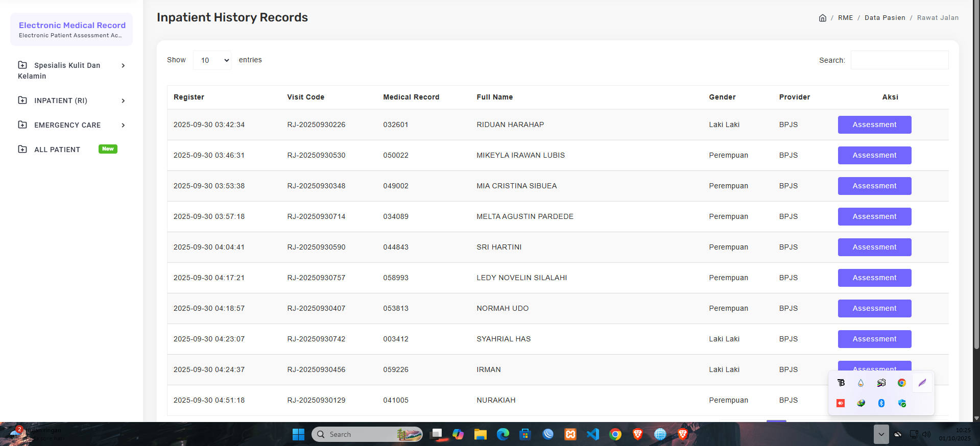The width and height of the screenshot is (980, 446).
Task: Expand the INPATIENT (RI) sidebar menu
Action: pyautogui.click(x=71, y=101)
